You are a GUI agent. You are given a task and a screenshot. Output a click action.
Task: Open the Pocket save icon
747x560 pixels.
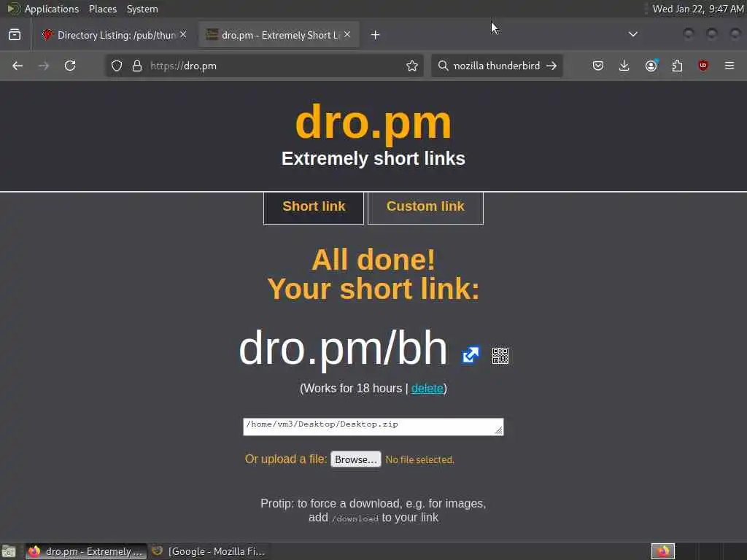[598, 66]
